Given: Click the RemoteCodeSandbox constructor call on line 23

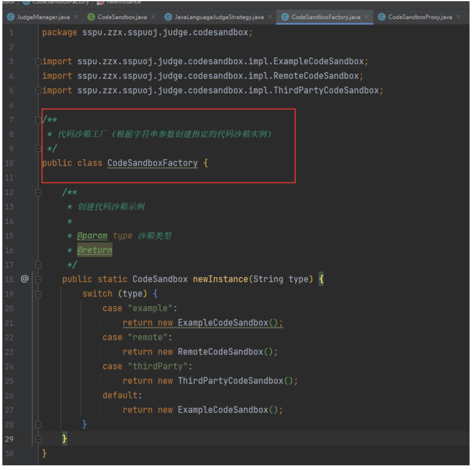Looking at the screenshot, I should [220, 352].
